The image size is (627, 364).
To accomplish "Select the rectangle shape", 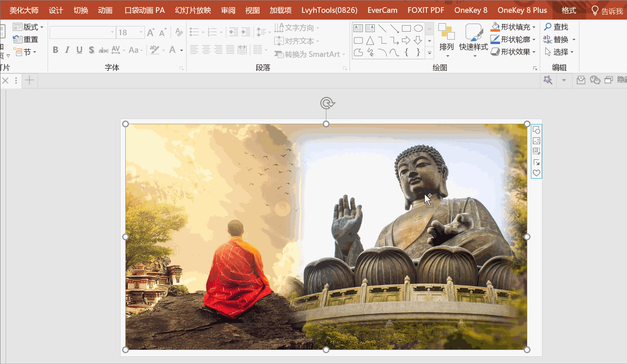I will pos(406,28).
